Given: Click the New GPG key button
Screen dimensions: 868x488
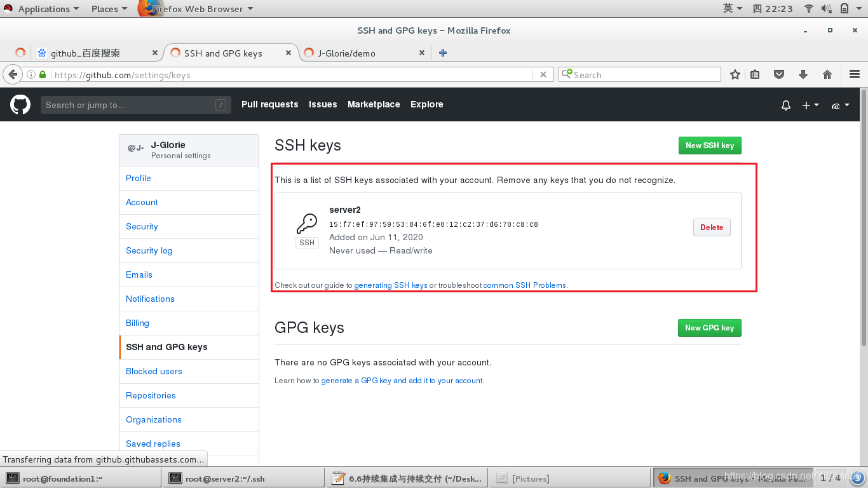Looking at the screenshot, I should click(710, 328).
